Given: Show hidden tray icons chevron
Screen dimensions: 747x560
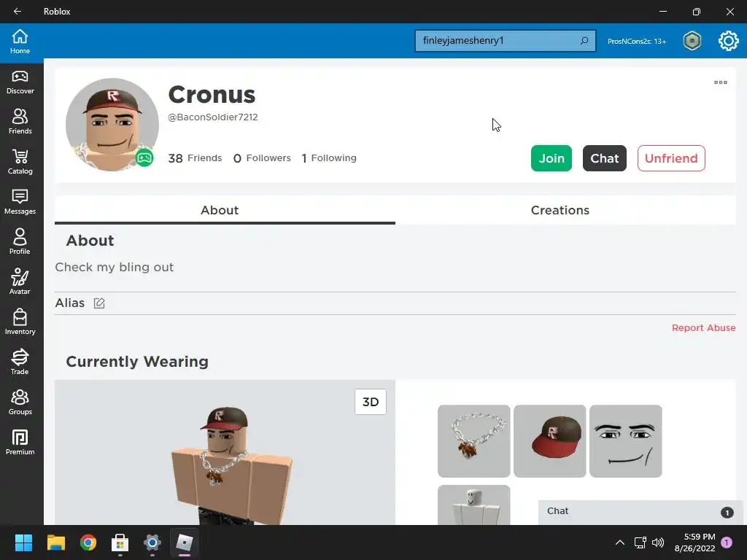Looking at the screenshot, I should pyautogui.click(x=620, y=542).
